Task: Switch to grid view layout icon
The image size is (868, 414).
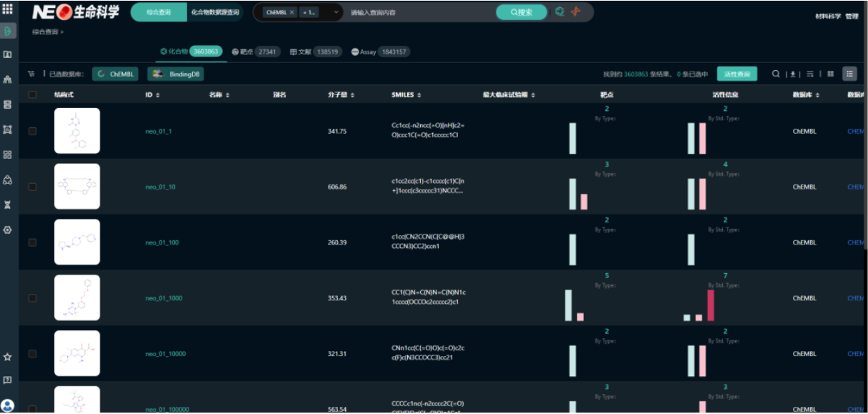Action: (831, 74)
